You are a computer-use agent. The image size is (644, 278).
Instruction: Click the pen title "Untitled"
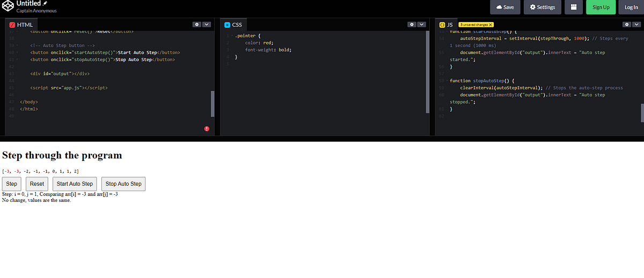(x=28, y=4)
